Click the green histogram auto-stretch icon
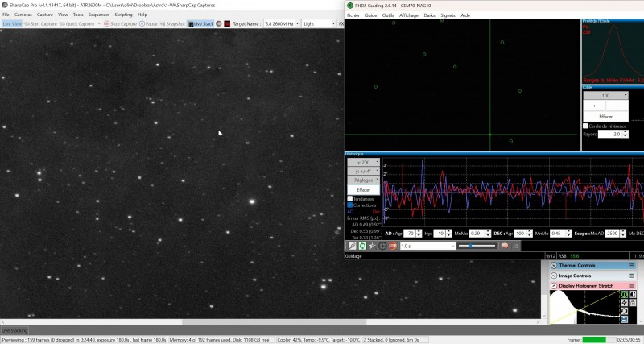Viewport: 644px width, 344px height. 625,294
